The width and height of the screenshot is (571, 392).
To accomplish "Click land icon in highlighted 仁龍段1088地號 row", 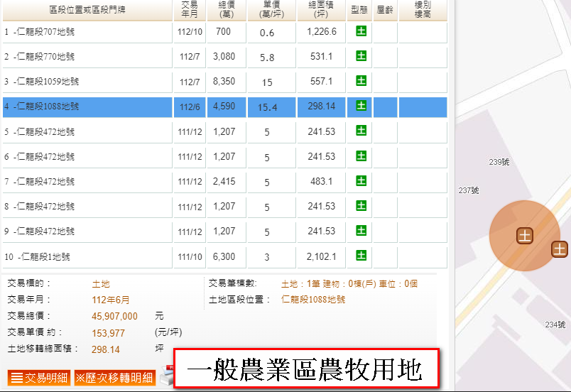I will [x=361, y=106].
